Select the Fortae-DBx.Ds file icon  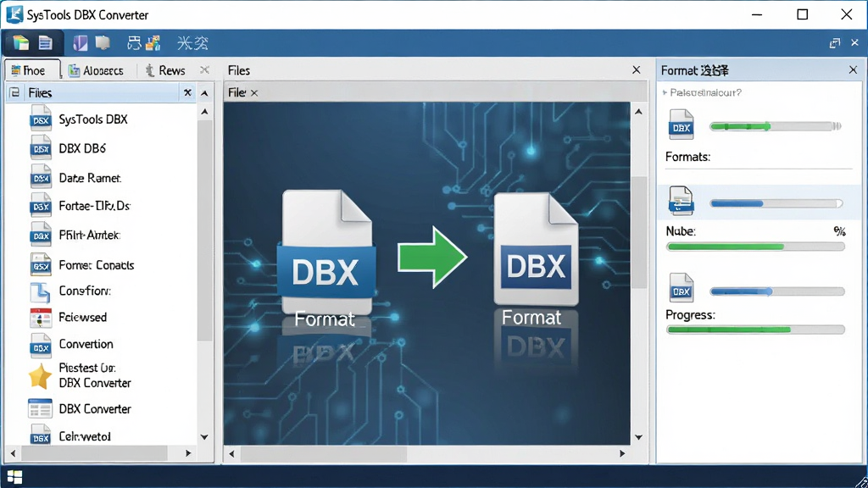[x=41, y=206]
